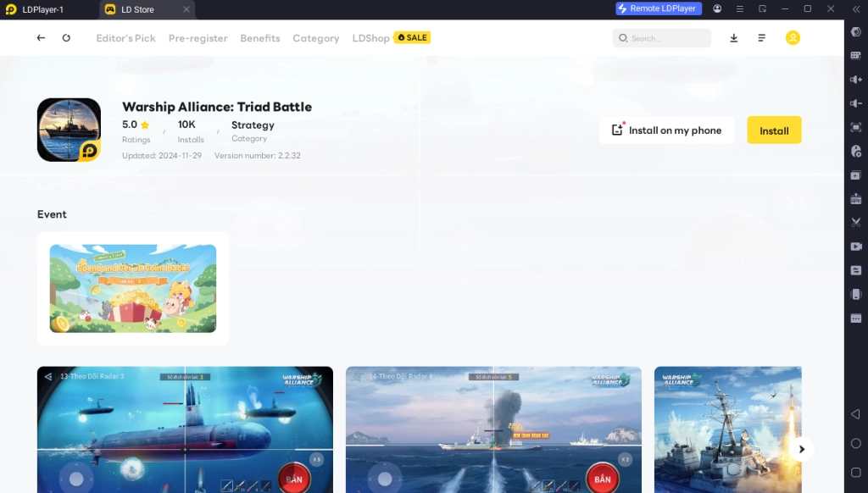Refresh the store page with the reload icon
The height and width of the screenshot is (493, 868).
click(x=66, y=38)
